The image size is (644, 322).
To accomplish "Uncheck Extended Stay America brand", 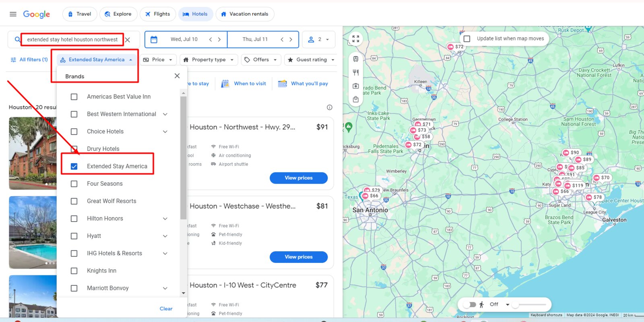I will (74, 166).
